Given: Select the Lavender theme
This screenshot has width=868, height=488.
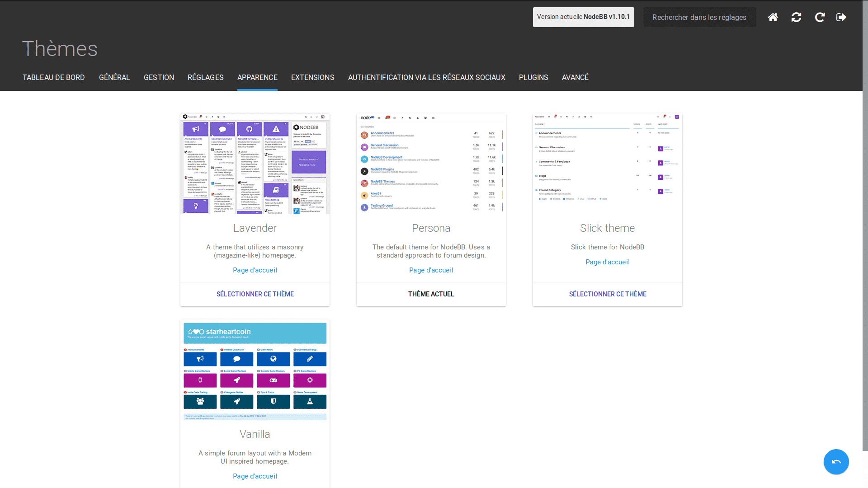Looking at the screenshot, I should tap(255, 294).
